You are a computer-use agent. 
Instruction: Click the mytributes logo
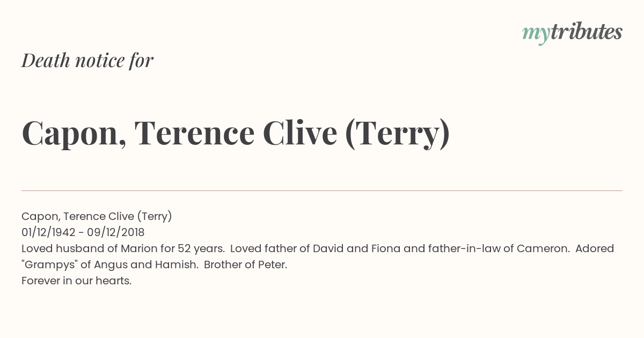(x=572, y=33)
